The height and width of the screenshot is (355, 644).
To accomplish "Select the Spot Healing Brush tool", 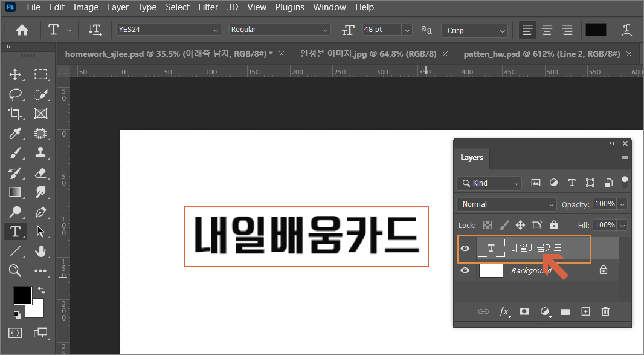I will 40,133.
